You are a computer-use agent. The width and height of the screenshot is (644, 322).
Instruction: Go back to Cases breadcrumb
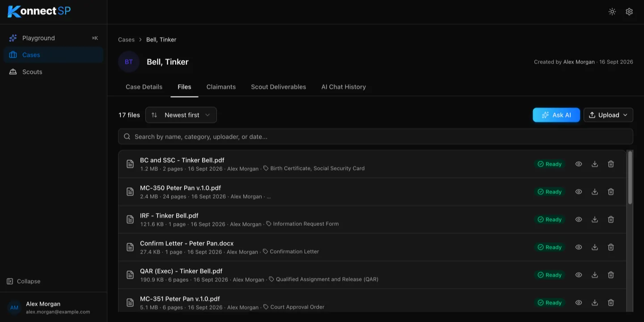tap(126, 39)
